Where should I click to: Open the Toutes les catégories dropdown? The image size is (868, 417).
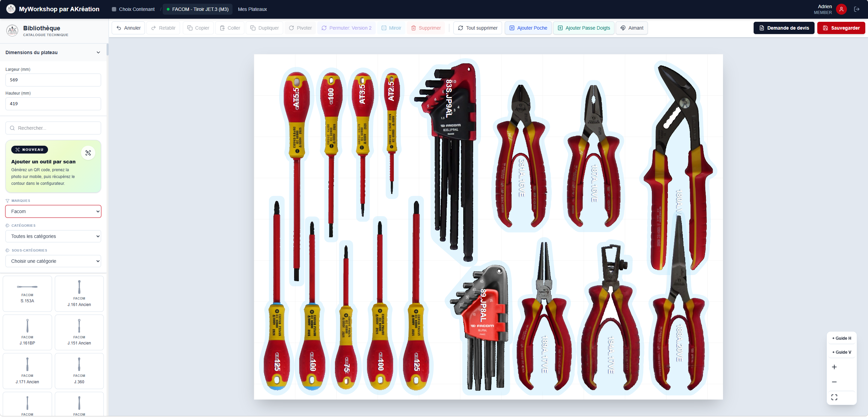point(53,236)
